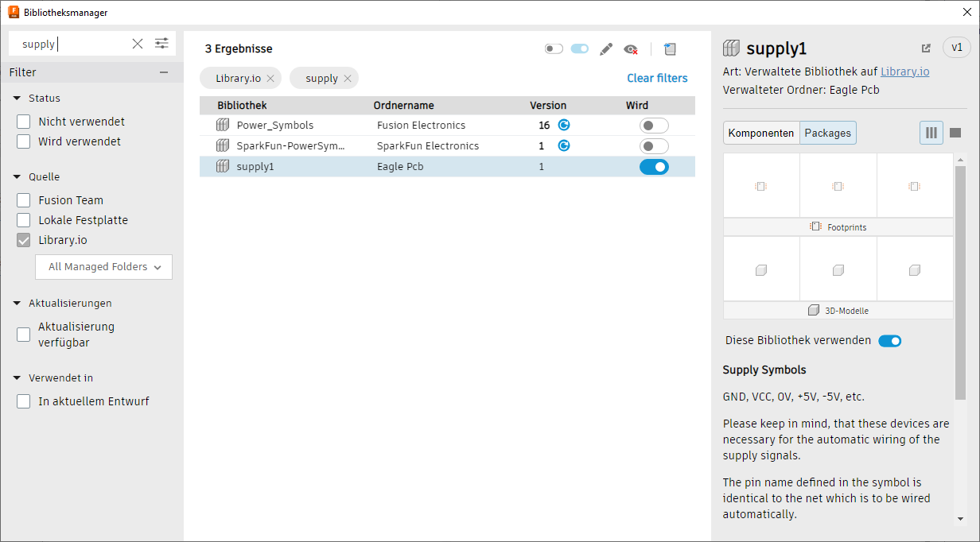Open the 'All Managed Folders' dropdown
This screenshot has width=980, height=542.
(x=103, y=267)
